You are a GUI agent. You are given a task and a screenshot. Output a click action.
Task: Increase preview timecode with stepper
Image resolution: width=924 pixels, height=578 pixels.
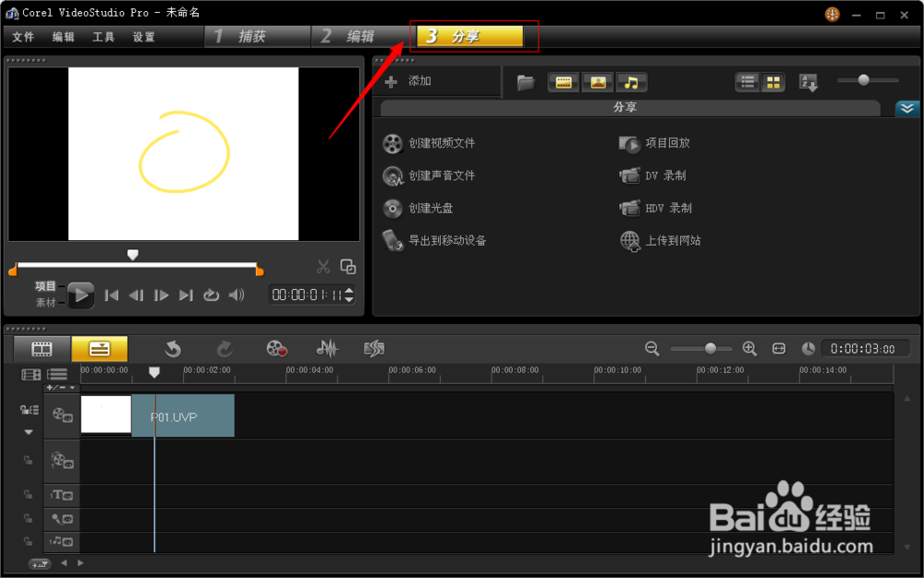(349, 290)
